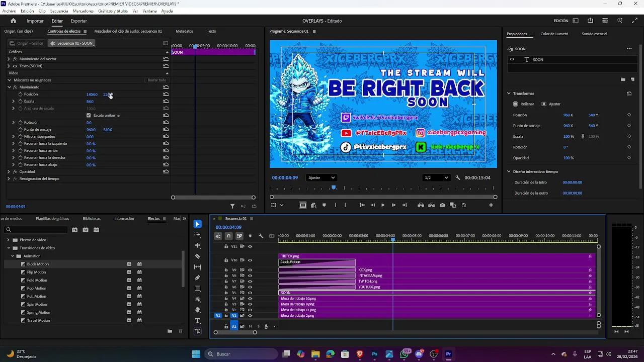Toggle the Movimiento fx effect
The width and height of the screenshot is (644, 362).
point(15,87)
